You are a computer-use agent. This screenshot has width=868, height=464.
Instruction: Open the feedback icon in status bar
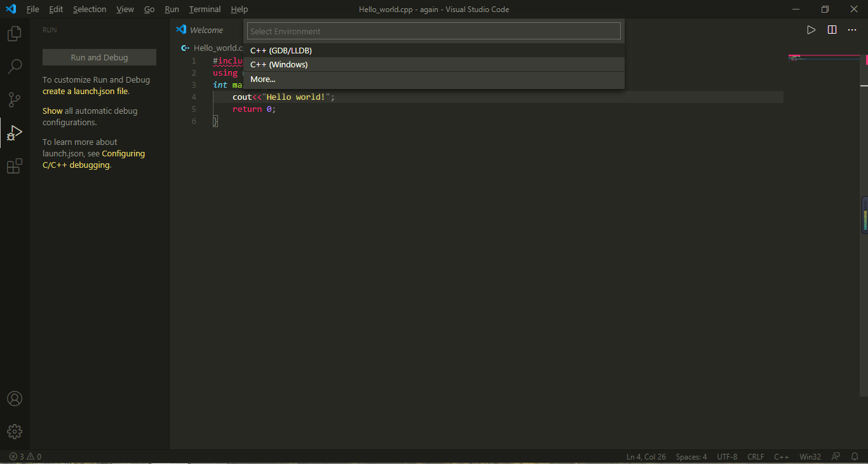pos(836,456)
